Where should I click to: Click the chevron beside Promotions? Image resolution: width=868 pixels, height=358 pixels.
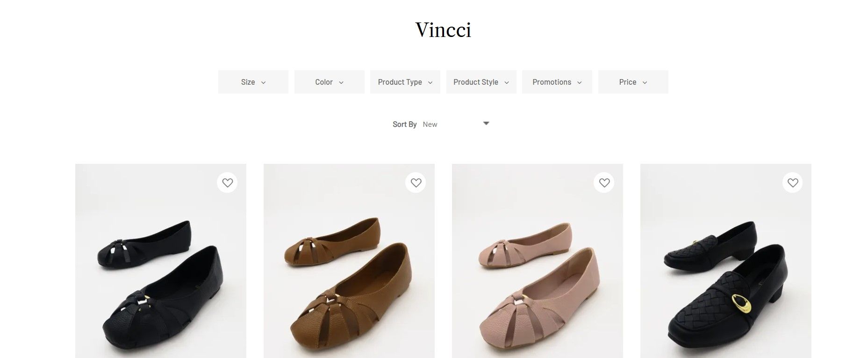[579, 82]
